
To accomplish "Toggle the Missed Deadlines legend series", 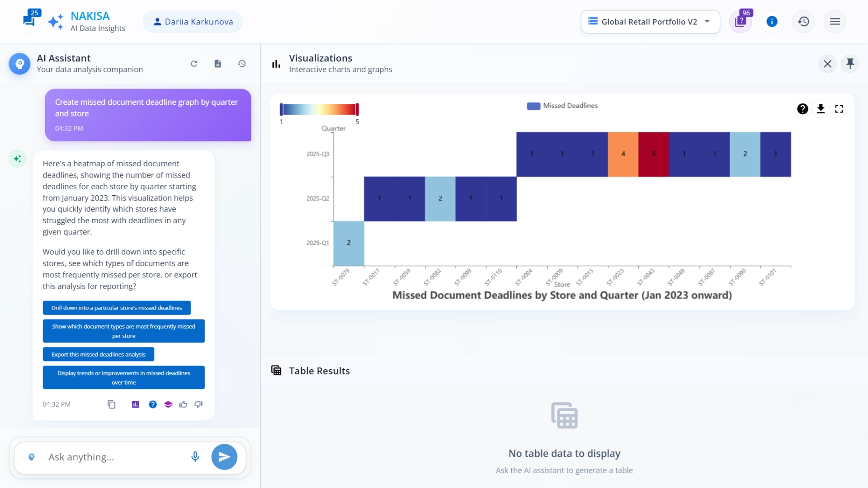I will pyautogui.click(x=562, y=106).
